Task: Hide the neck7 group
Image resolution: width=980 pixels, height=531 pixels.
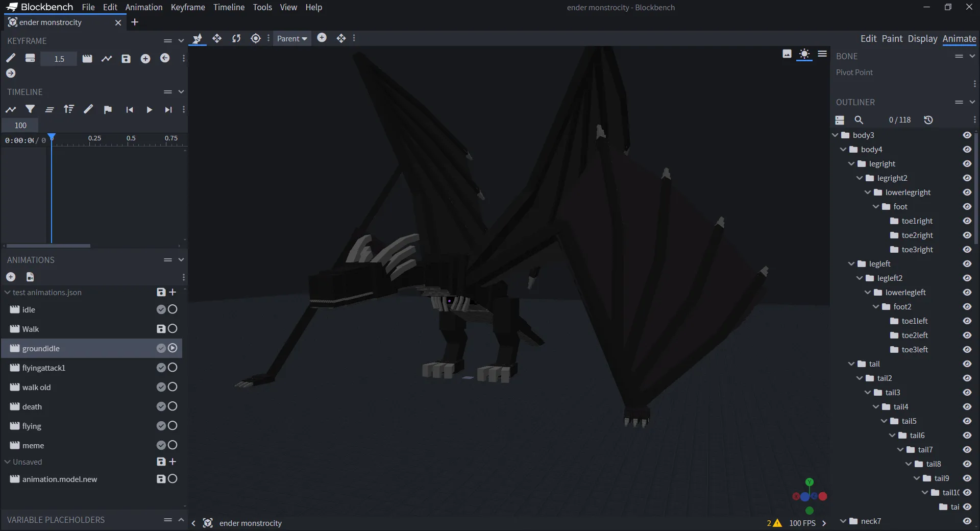Action: 967,521
